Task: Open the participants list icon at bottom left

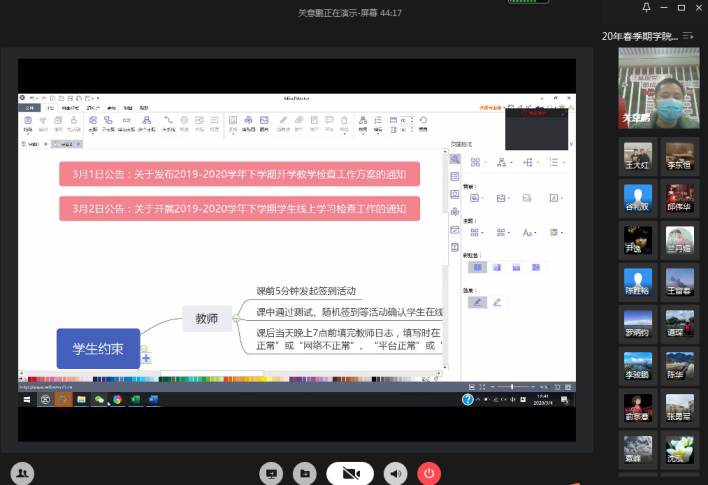Action: click(22, 472)
